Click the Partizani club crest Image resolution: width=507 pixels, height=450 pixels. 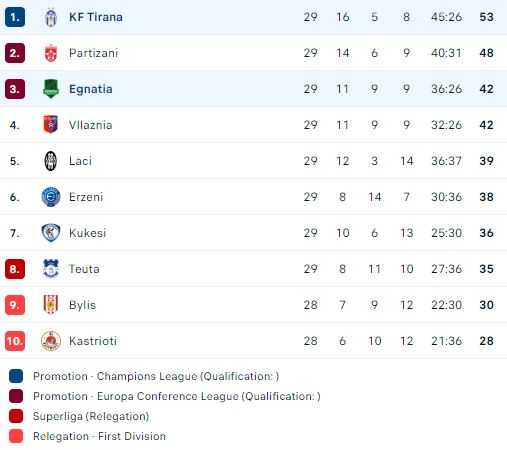(51, 53)
